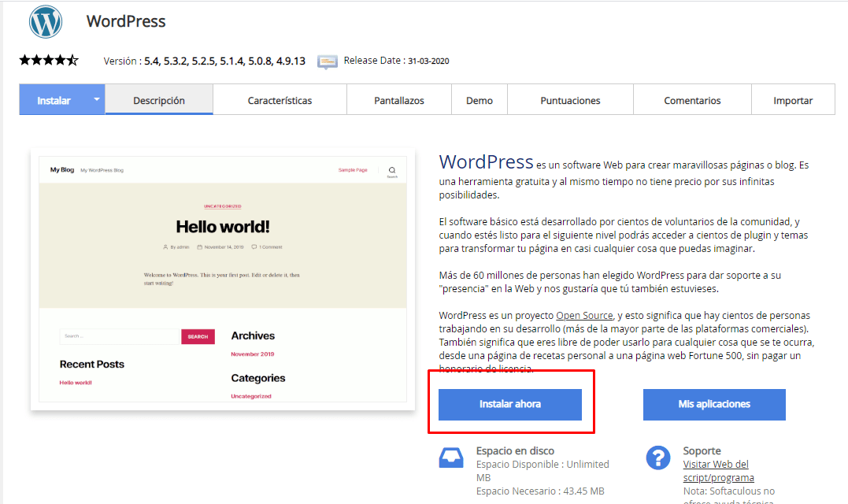Click the Mis aplicaciones button
Image resolution: width=848 pixels, height=504 pixels.
(x=714, y=405)
